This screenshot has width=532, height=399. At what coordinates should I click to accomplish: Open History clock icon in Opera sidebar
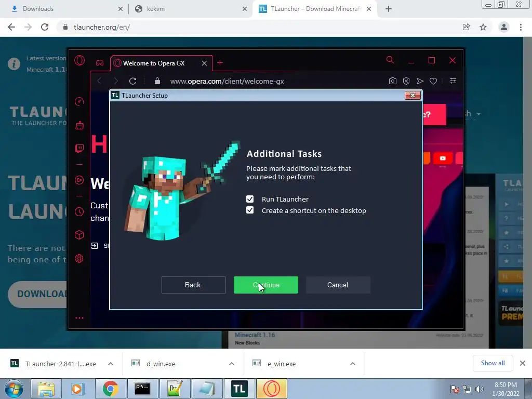79,212
